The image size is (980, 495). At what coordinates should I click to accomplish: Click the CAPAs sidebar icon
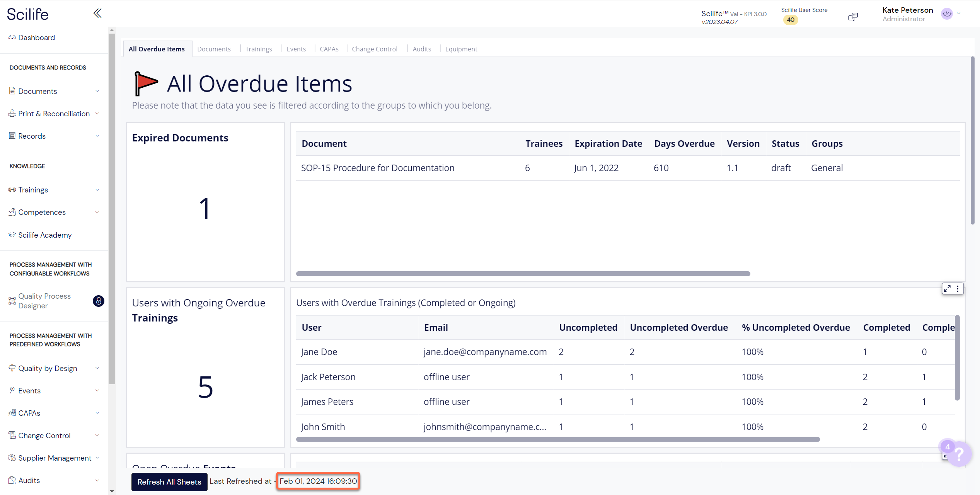[x=12, y=413]
